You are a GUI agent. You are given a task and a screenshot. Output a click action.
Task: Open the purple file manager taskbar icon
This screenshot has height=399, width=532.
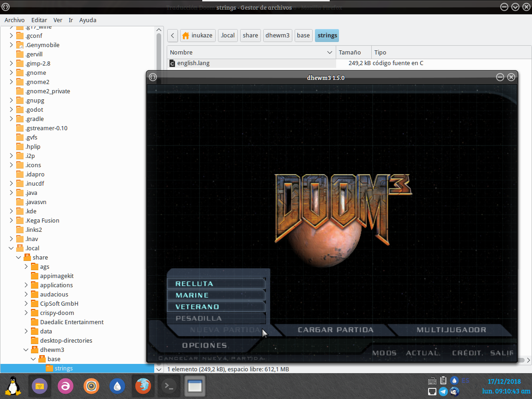pos(39,386)
